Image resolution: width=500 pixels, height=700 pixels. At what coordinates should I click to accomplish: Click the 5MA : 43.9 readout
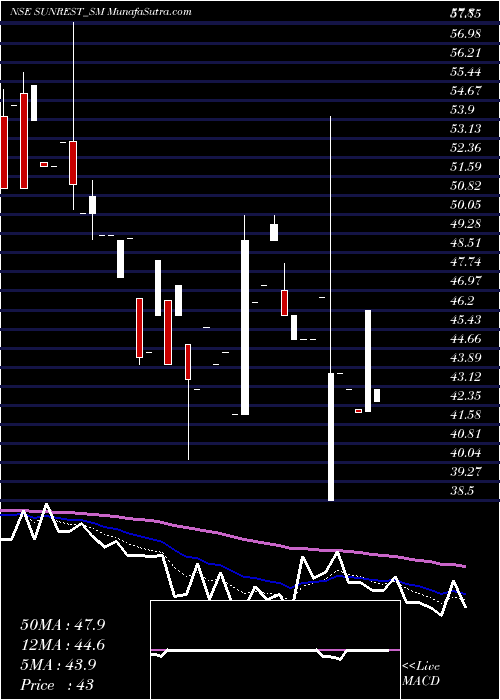point(57,665)
